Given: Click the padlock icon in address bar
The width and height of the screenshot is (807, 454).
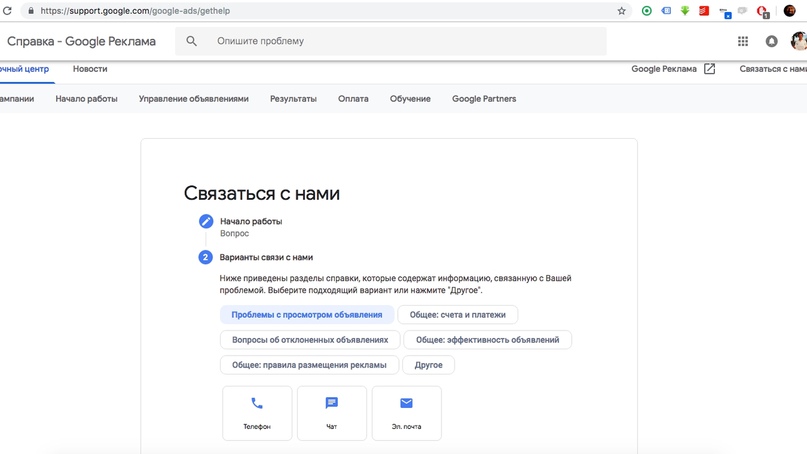Looking at the screenshot, I should click(31, 11).
